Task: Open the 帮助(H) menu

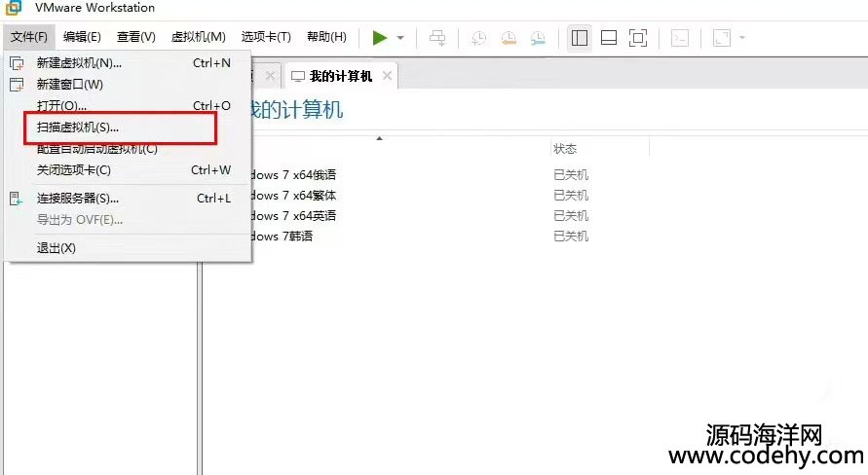Action: (x=326, y=37)
